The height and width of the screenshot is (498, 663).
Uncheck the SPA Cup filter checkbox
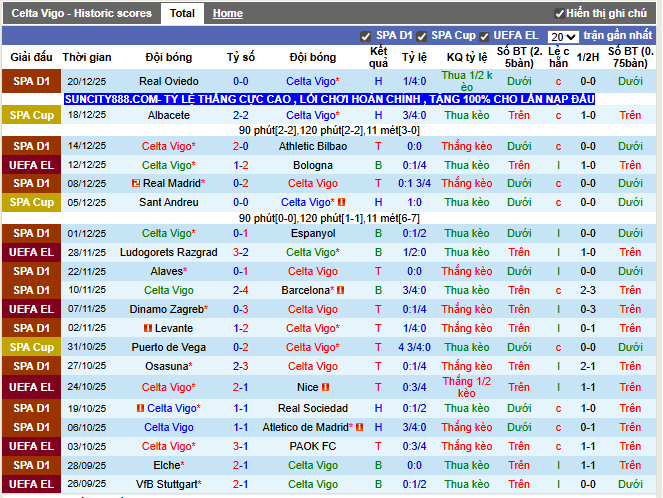(421, 37)
